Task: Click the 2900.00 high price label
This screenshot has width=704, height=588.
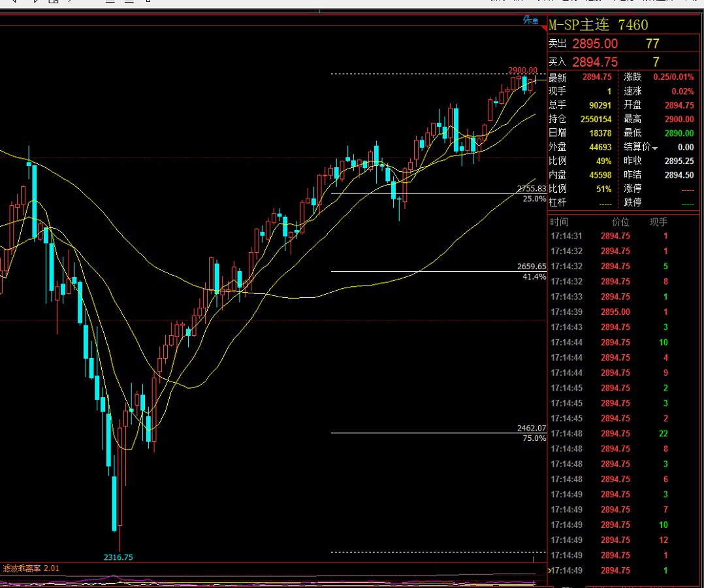Action: point(522,70)
